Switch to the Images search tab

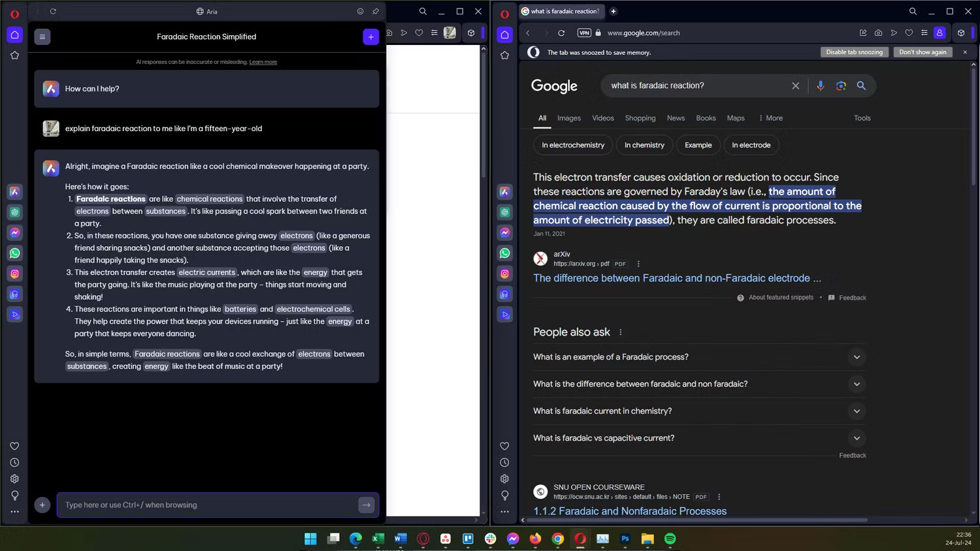pos(568,118)
